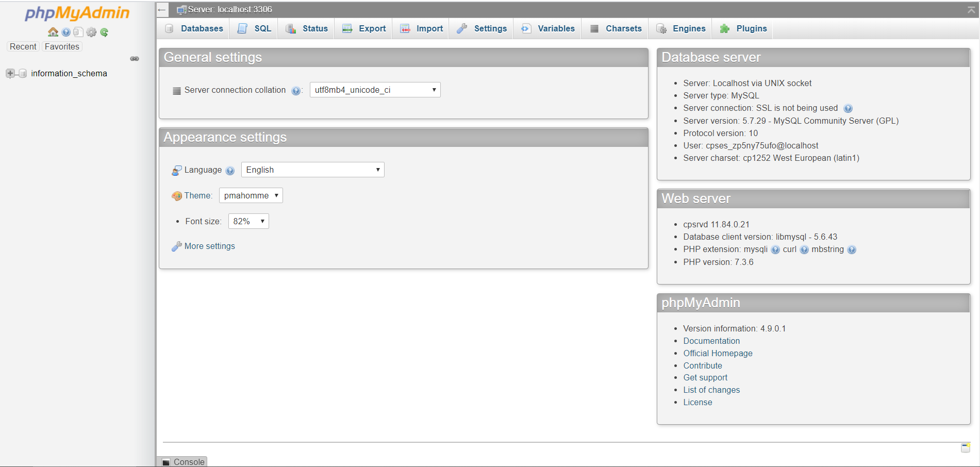Image resolution: width=980 pixels, height=467 pixels.
Task: Open the MySQL documentation page icon in sidebar
Action: click(x=78, y=32)
